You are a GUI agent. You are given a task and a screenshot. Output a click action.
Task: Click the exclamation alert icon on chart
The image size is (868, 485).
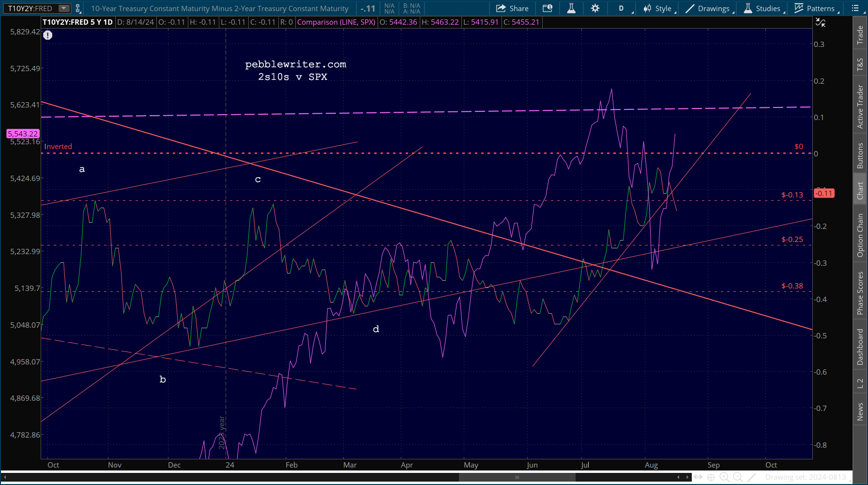point(47,35)
